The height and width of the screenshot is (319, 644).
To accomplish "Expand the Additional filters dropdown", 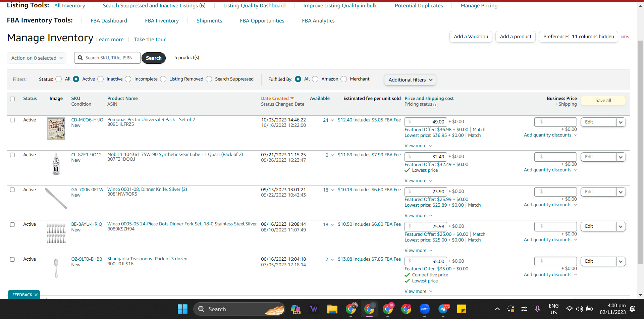I will point(410,80).
